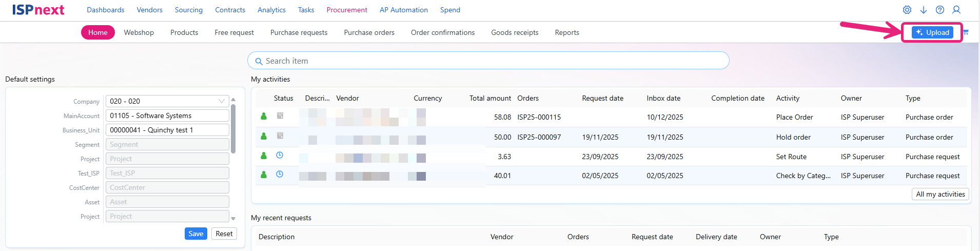Click the Search item field

(488, 61)
